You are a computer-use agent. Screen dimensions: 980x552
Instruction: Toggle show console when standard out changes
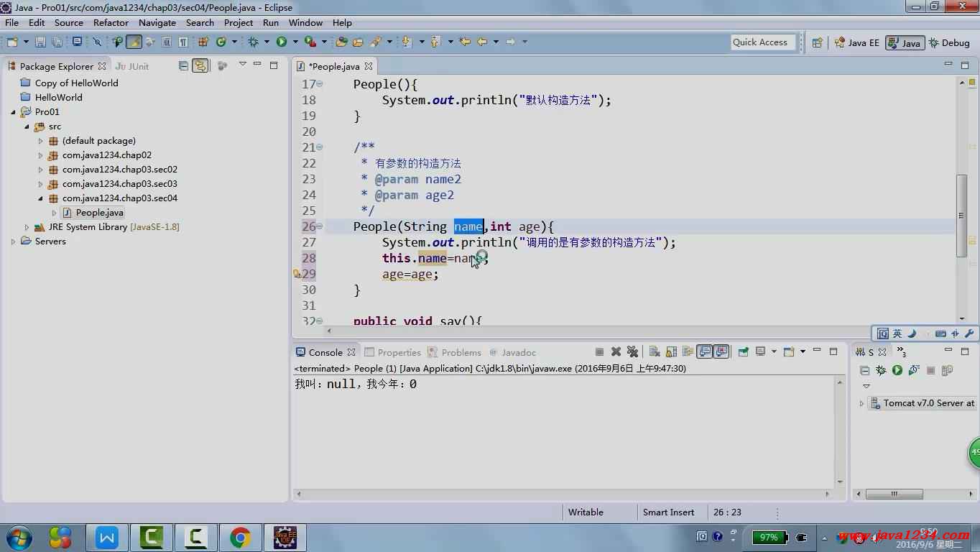704,352
